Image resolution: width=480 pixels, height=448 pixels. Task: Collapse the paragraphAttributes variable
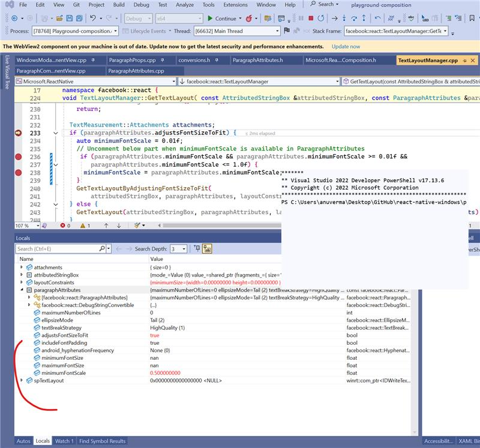(x=22, y=290)
